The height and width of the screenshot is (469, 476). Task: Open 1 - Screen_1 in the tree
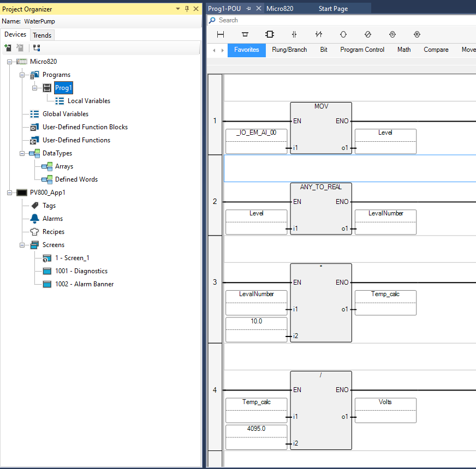[72, 258]
